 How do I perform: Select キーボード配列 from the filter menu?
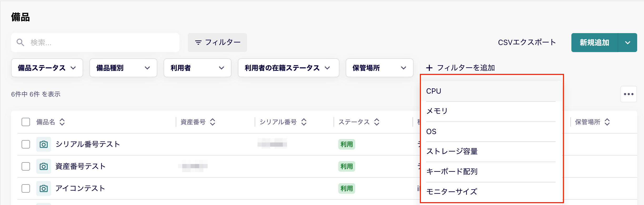[491, 172]
